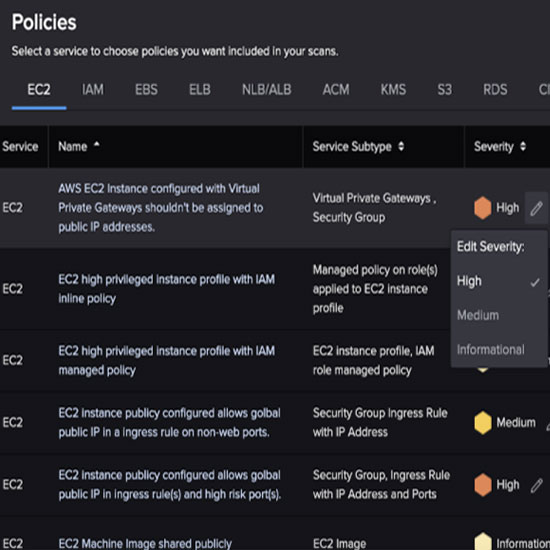Open policy EC2 instance profile with IAM managed policy
The height and width of the screenshot is (550, 550).
[x=166, y=361]
